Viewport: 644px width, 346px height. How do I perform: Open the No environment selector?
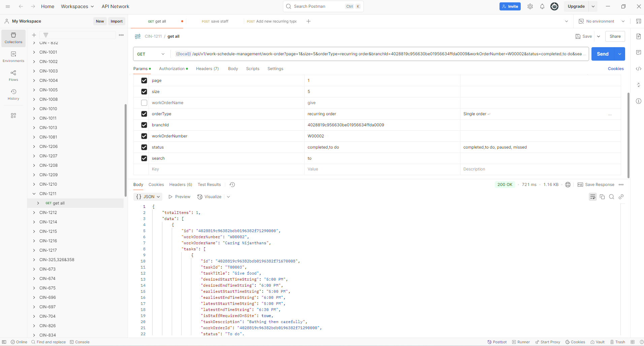[602, 21]
